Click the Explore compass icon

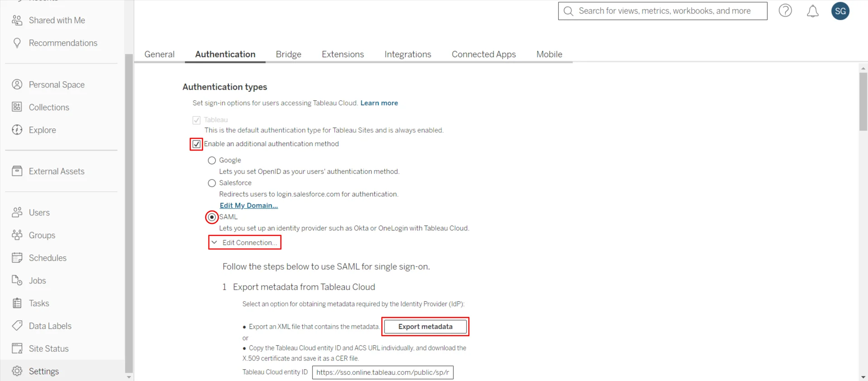17,130
